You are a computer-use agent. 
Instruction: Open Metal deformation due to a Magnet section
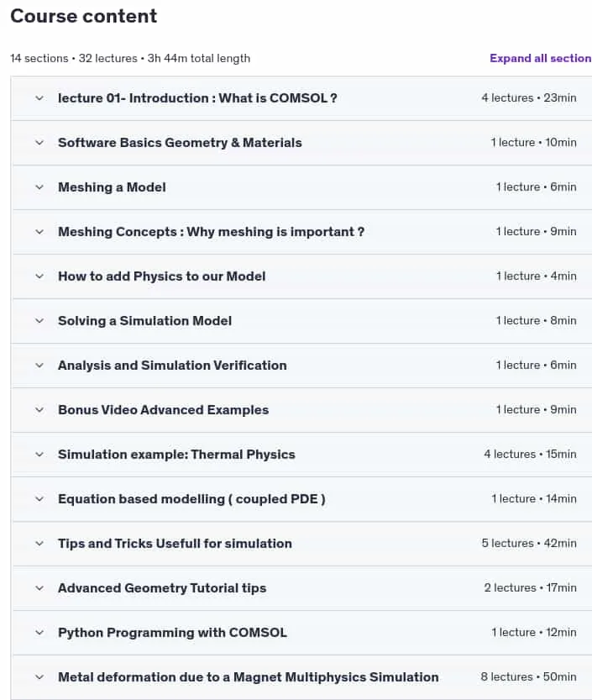click(x=248, y=677)
